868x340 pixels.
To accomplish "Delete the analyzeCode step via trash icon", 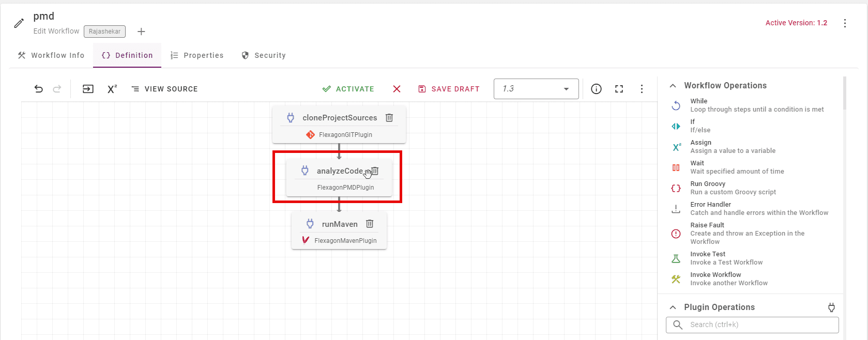I will pos(375,171).
